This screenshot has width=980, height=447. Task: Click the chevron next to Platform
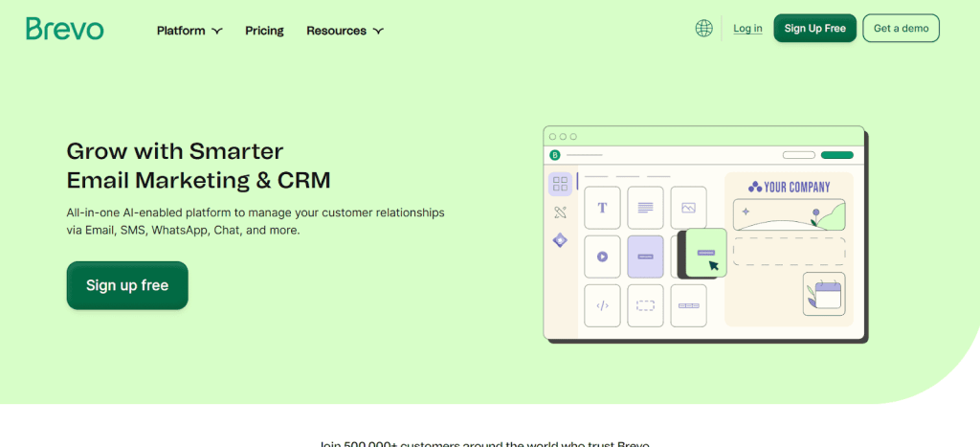[217, 31]
